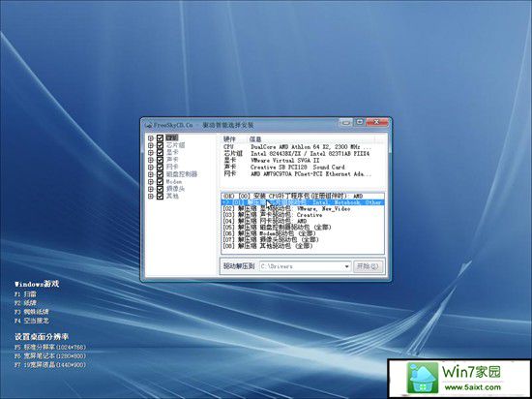Click F5 标准分辨率(1024*768) text
This screenshot has height=399, width=532.
[50, 348]
